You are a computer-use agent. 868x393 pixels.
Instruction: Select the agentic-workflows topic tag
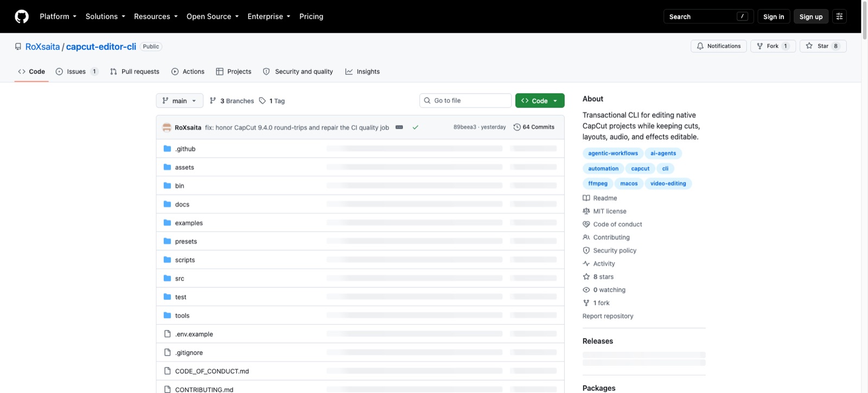(x=613, y=154)
